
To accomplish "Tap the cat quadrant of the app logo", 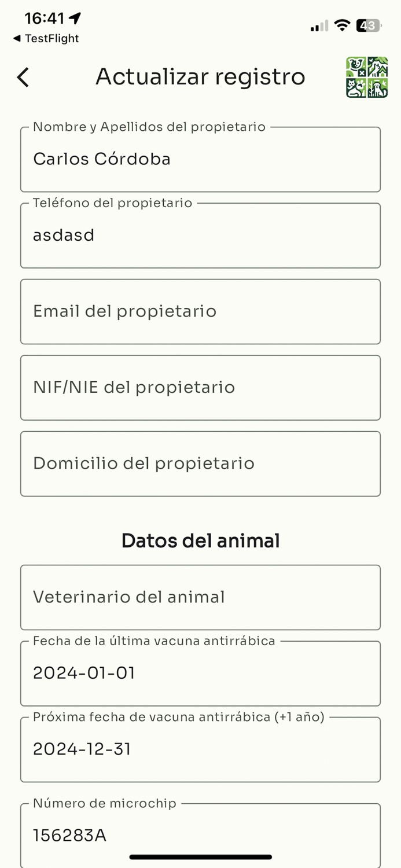I will coord(355,87).
